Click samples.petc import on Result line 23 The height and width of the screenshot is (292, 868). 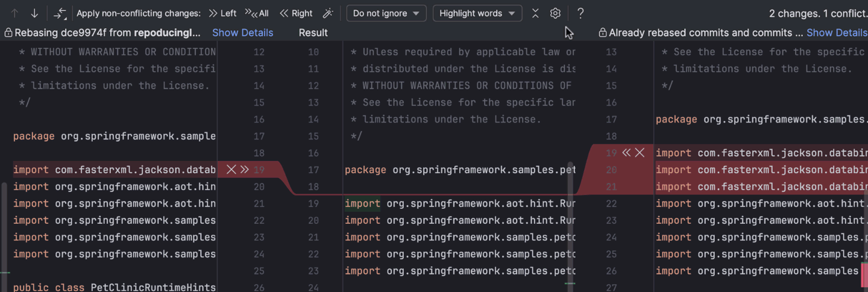point(460,271)
